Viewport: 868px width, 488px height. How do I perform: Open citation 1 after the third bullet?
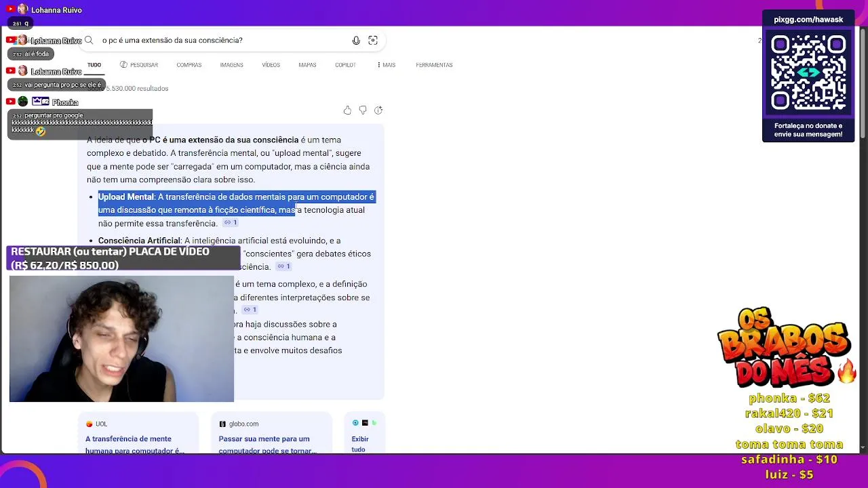tap(250, 310)
